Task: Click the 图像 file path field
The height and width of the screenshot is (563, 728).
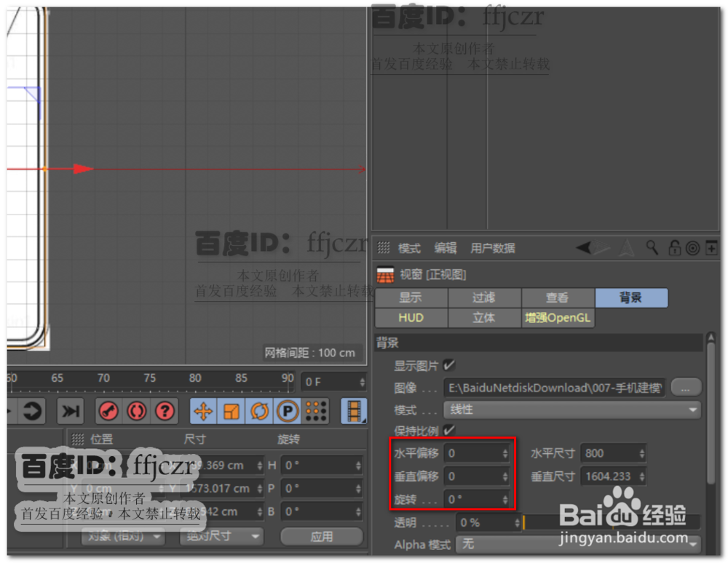Action: coord(554,387)
